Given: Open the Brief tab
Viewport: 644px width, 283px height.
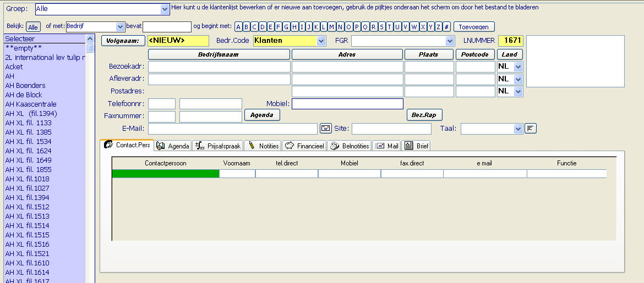Looking at the screenshot, I should [x=416, y=146].
